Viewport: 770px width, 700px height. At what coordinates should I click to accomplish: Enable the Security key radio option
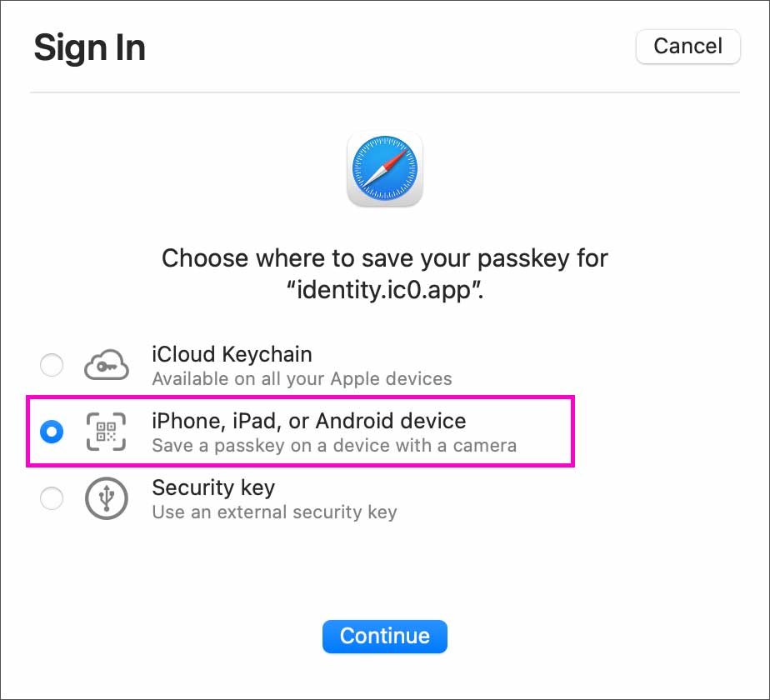pyautogui.click(x=52, y=498)
